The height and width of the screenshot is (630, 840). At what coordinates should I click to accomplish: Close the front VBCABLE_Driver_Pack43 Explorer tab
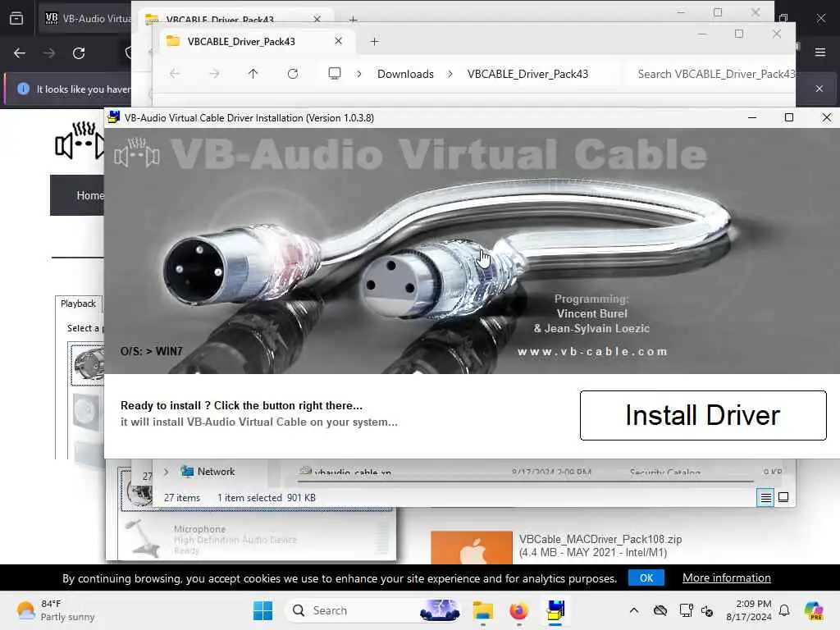pyautogui.click(x=338, y=41)
